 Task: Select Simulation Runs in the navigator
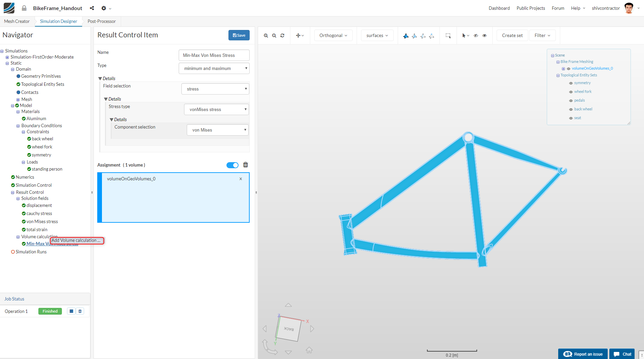pos(31,252)
